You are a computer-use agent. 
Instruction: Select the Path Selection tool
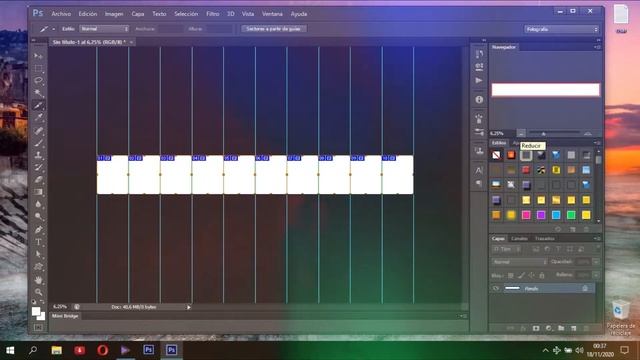tap(38, 254)
